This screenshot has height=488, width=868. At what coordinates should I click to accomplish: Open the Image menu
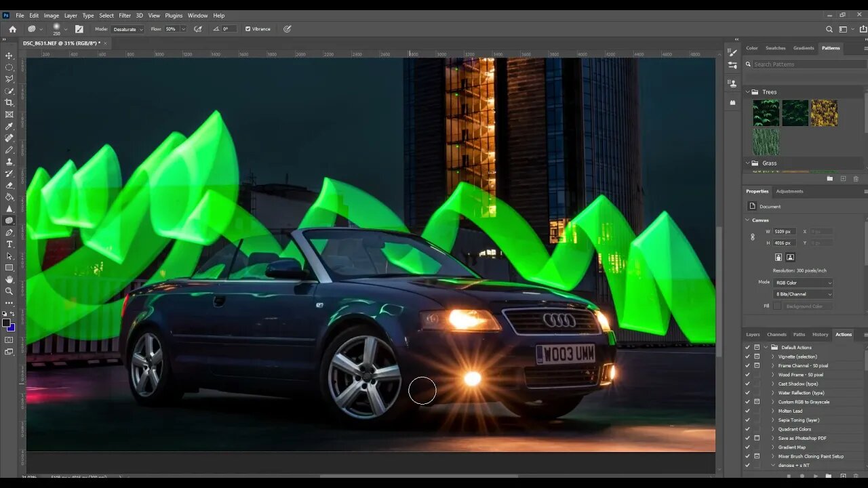click(52, 16)
